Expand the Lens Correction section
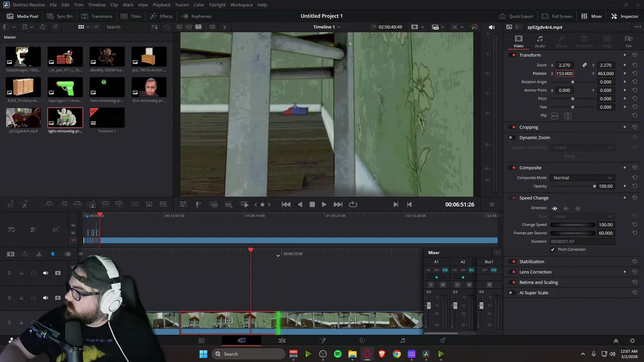 (x=535, y=272)
